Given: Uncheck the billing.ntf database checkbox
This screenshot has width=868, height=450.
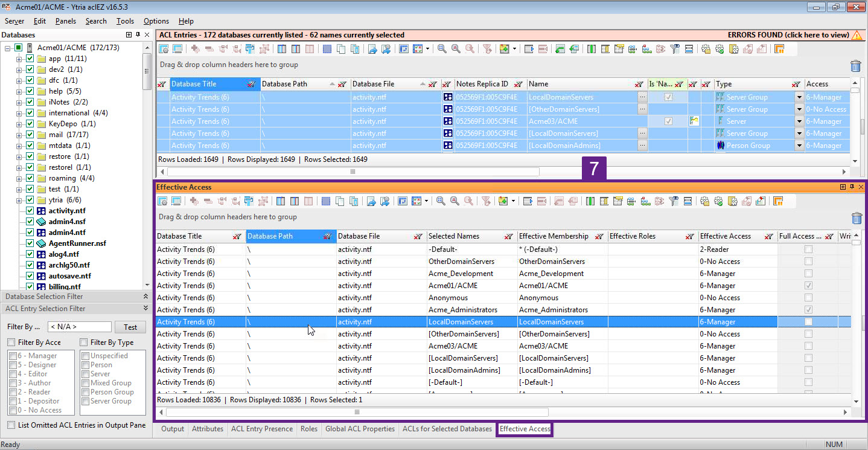Looking at the screenshot, I should pos(28,286).
